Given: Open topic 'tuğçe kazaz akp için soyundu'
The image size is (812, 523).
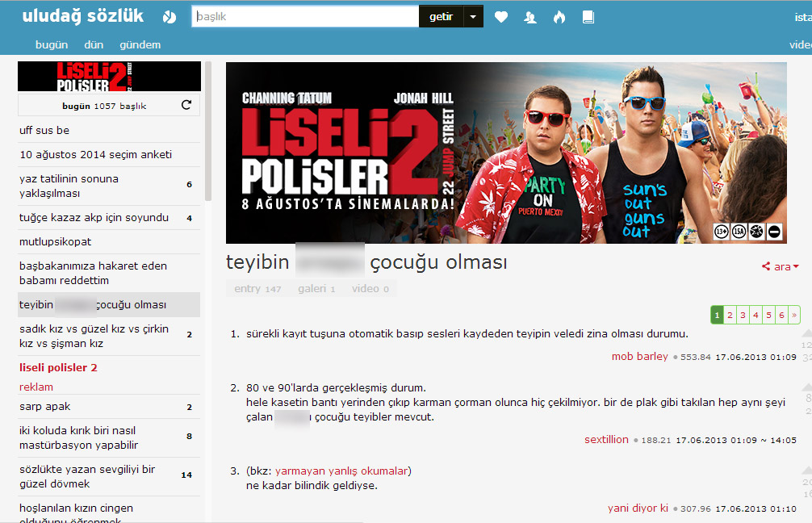Looking at the screenshot, I should coord(94,218).
